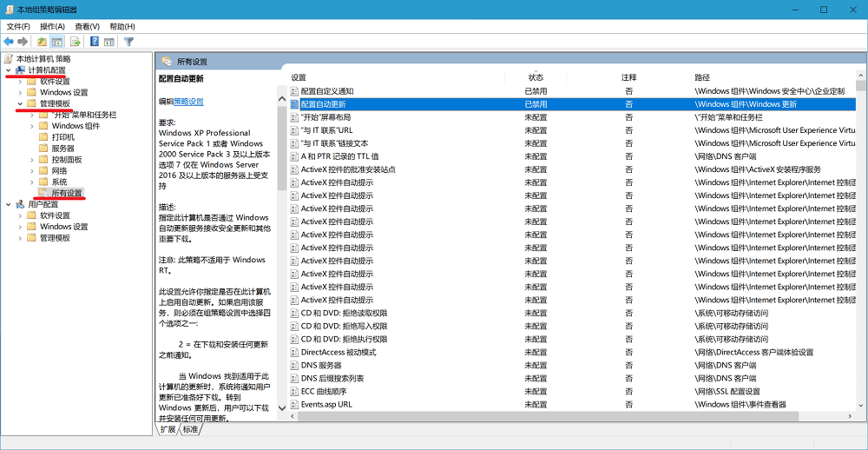Expand the "开始"菜单和任务栏 folder
Image resolution: width=868 pixels, height=450 pixels.
[31, 115]
